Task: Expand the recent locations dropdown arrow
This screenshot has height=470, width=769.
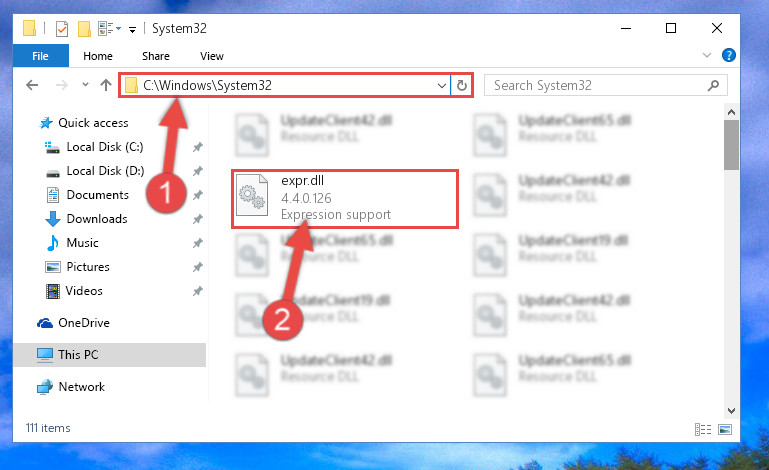Action: (85, 85)
